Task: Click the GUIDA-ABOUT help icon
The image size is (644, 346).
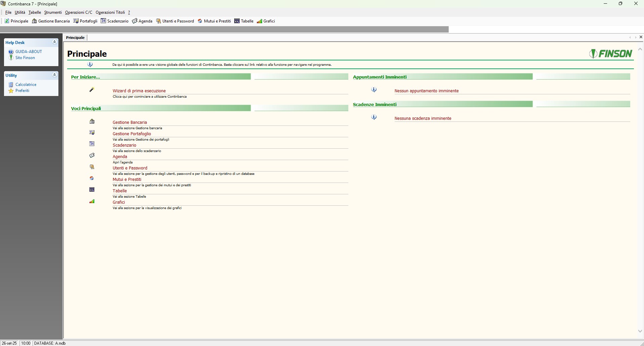Action: (11, 52)
